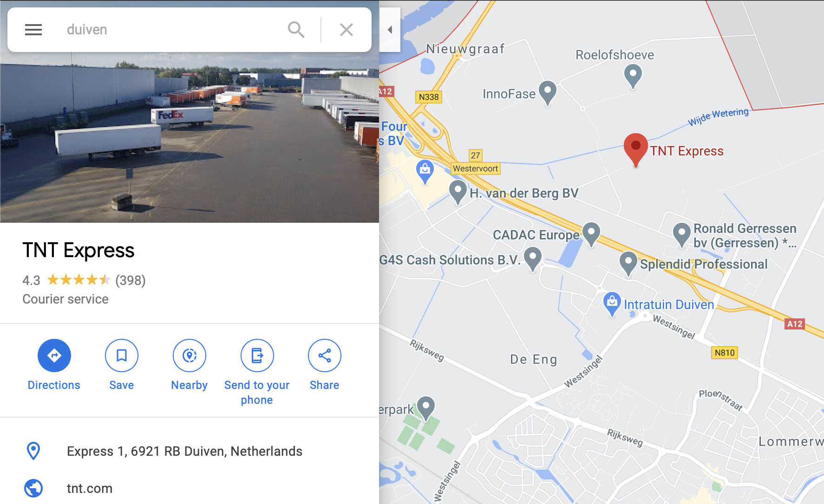Click the search magnifier icon
824x504 pixels.
point(296,30)
